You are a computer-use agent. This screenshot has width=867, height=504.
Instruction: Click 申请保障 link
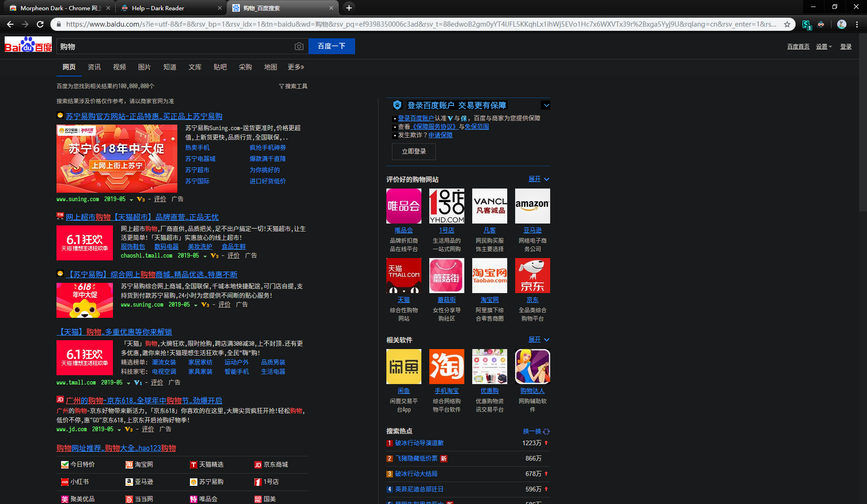point(440,135)
